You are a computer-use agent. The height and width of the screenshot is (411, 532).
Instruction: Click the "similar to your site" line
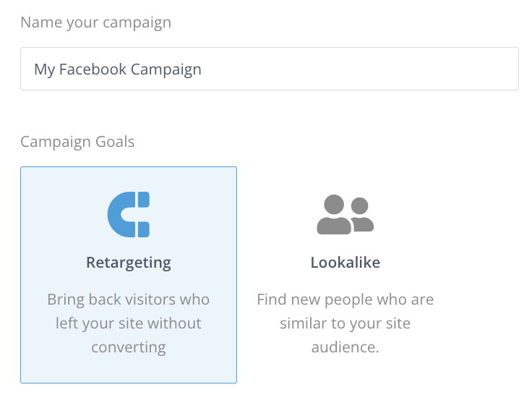point(345,323)
